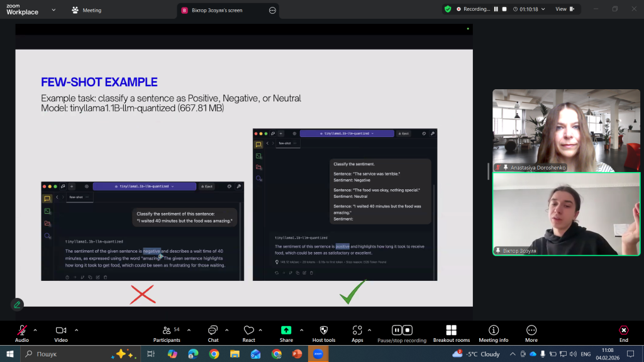Open the Zoom Workplace dropdown chevron
Viewport: 644px width, 362px height.
53,10
